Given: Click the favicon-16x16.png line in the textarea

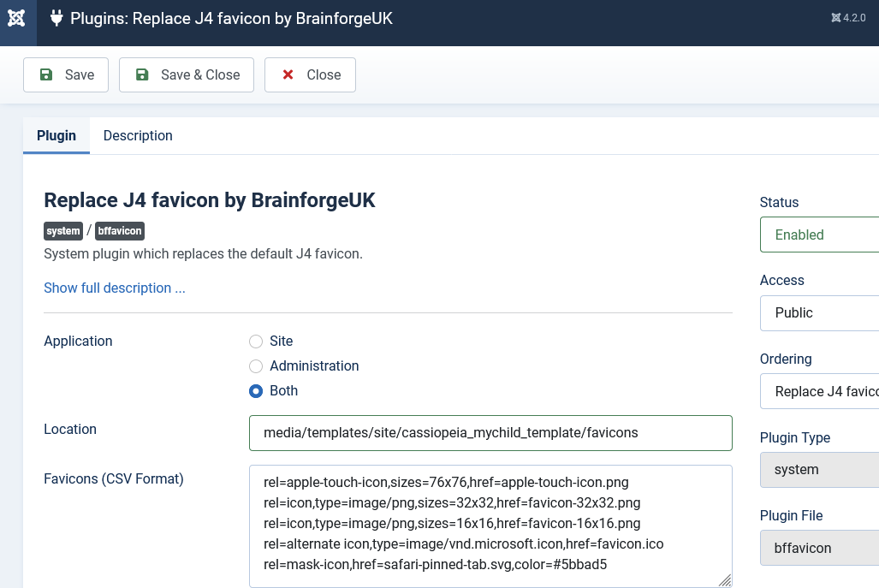Looking at the screenshot, I should click(x=452, y=524).
